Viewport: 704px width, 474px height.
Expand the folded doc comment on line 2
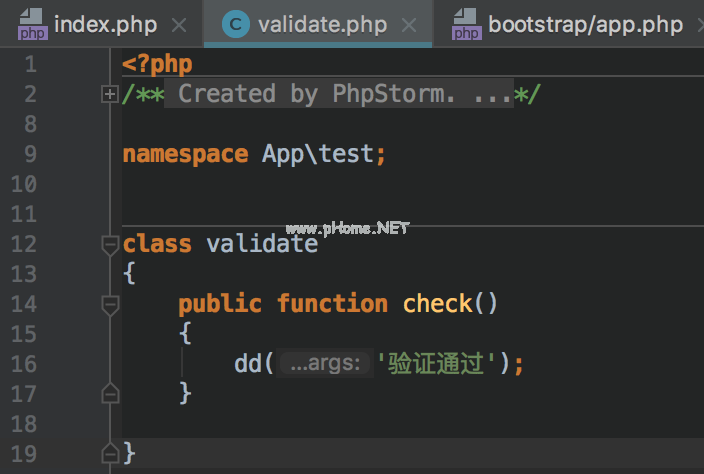click(110, 94)
